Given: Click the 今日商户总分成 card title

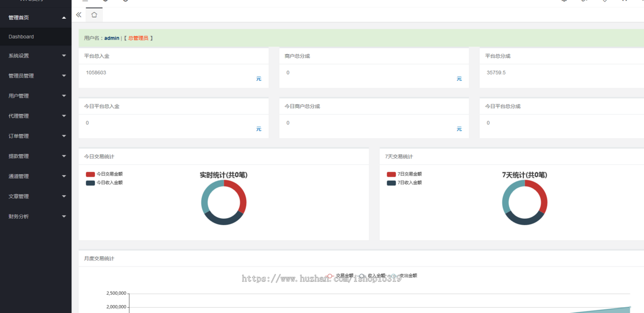Looking at the screenshot, I should [x=303, y=106].
